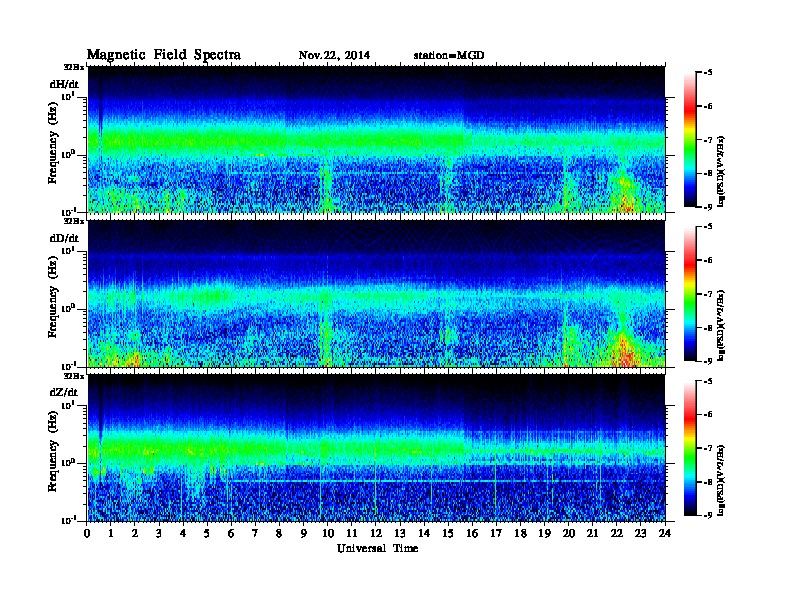Click the dH/dt panel label
This screenshot has width=792, height=612.
point(64,83)
